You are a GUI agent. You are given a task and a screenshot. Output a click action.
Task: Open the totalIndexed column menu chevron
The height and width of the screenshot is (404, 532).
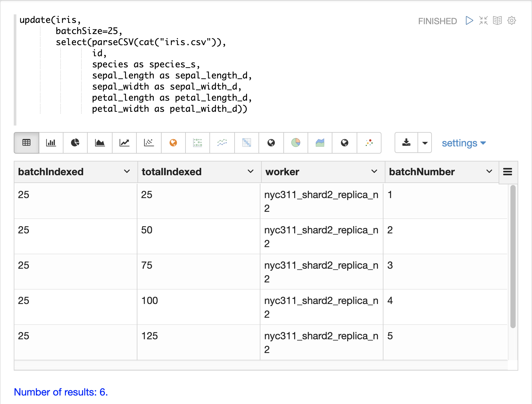pos(251,172)
